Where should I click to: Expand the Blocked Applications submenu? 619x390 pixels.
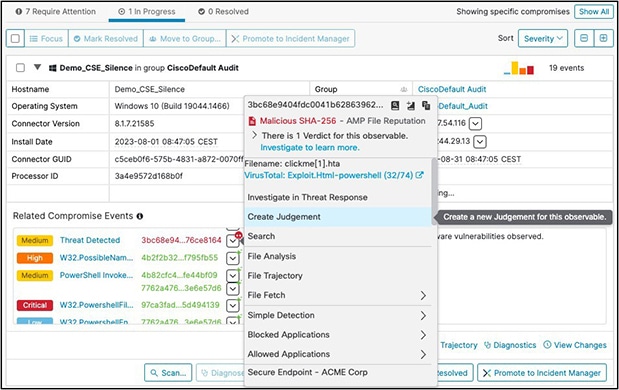(x=423, y=335)
